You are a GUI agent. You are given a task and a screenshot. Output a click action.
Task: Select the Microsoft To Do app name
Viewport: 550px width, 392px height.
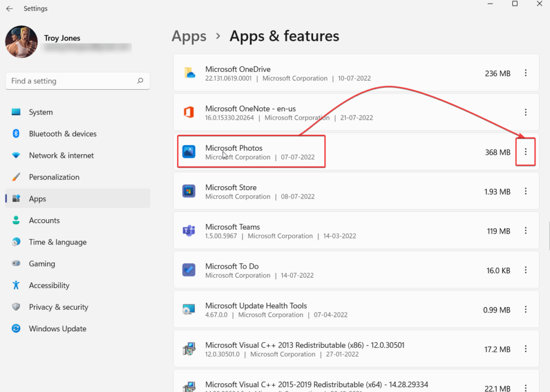pos(232,266)
